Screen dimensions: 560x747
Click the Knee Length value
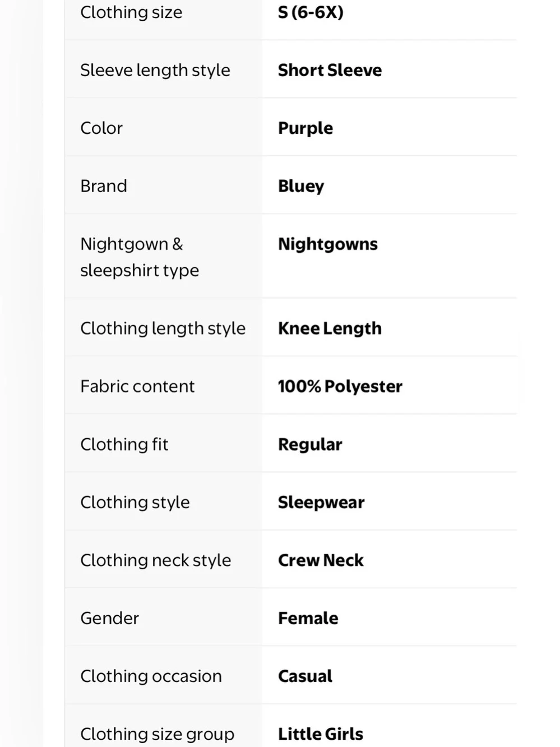click(330, 328)
